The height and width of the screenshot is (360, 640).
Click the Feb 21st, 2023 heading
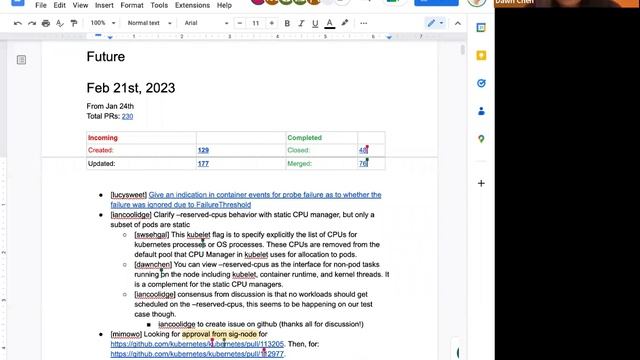pyautogui.click(x=131, y=88)
